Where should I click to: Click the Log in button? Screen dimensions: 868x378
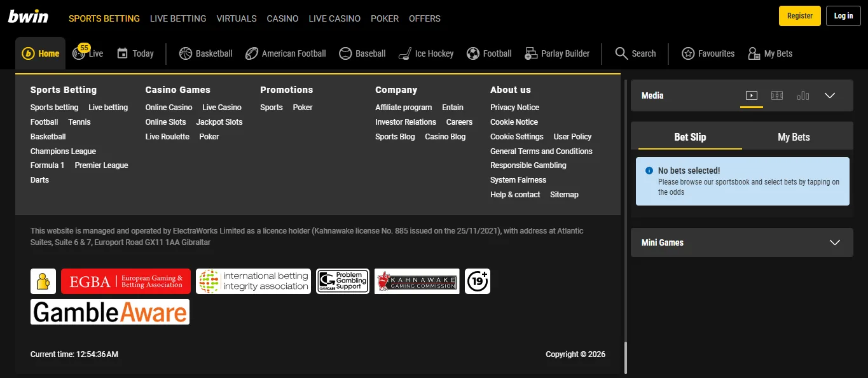(843, 16)
